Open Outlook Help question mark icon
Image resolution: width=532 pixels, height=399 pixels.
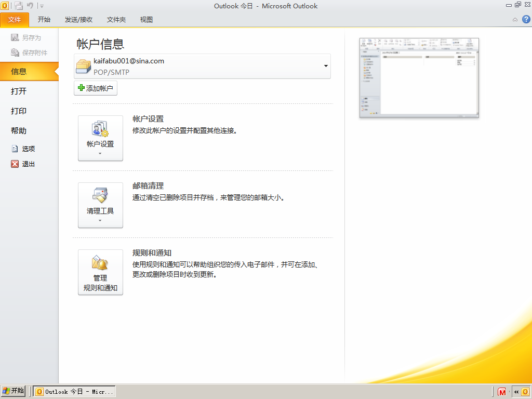[526, 19]
